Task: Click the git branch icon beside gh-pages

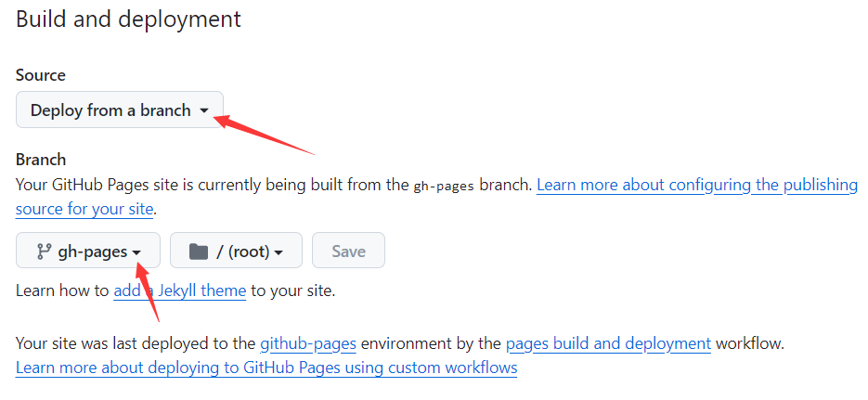Action: (x=44, y=252)
